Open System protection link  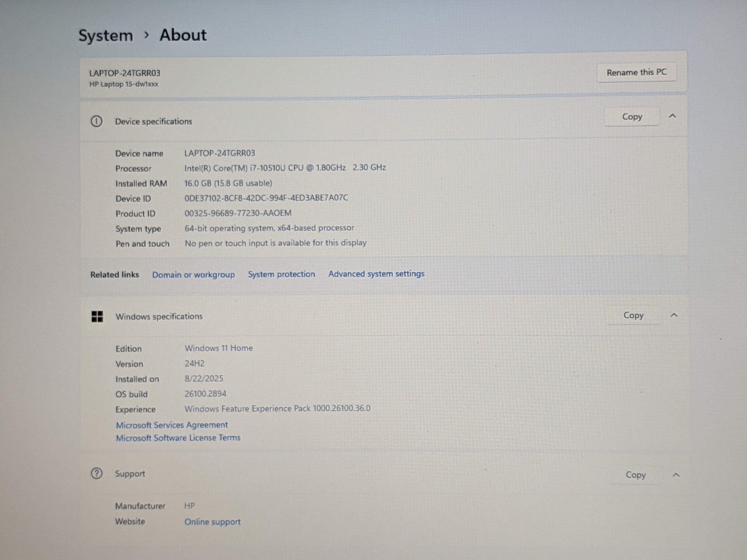282,274
